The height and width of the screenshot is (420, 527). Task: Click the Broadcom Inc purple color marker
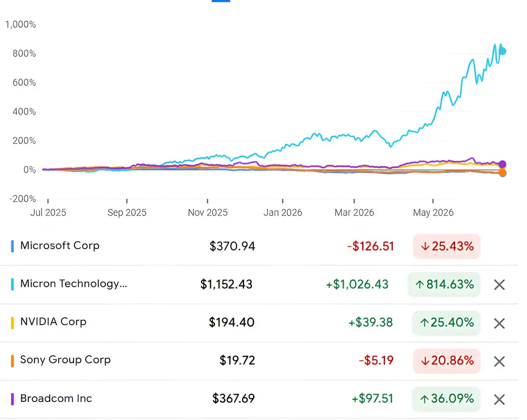coord(12,399)
